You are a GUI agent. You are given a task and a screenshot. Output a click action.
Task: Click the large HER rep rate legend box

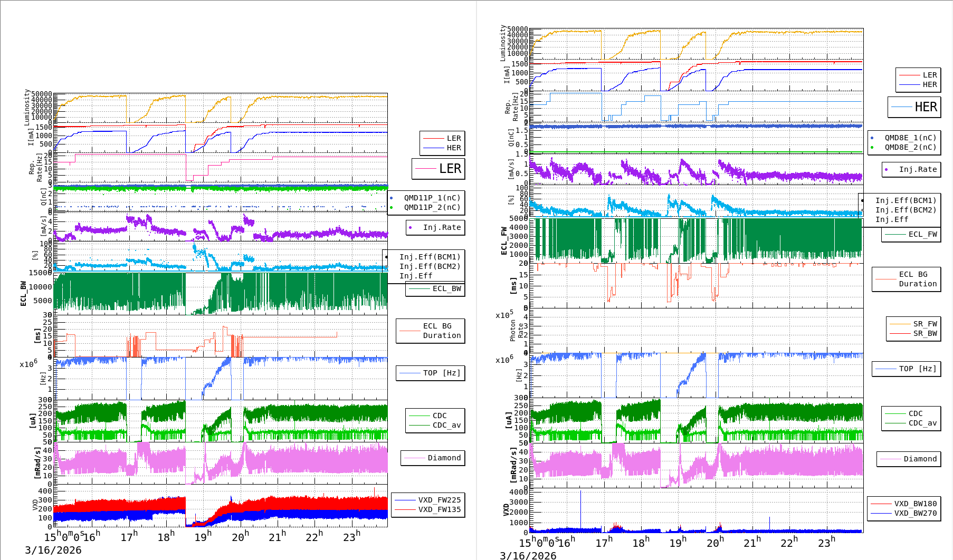914,107
